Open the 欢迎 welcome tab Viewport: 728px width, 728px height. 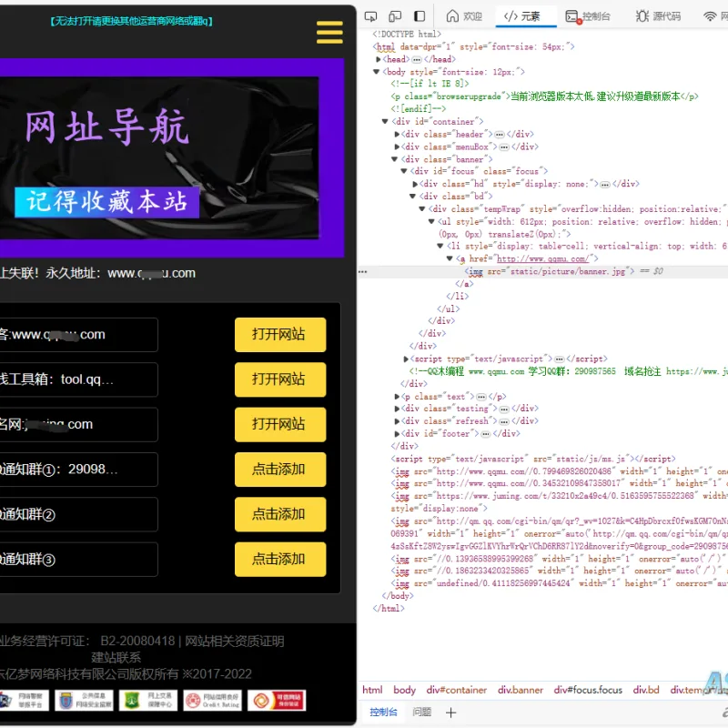464,16
